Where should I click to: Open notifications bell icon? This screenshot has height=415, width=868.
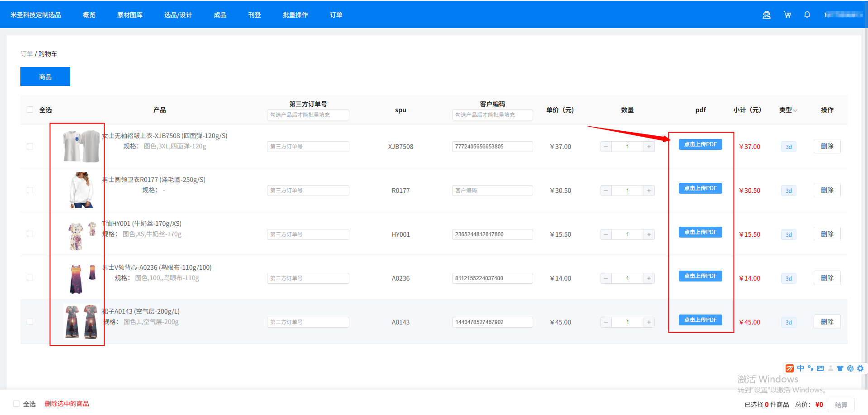click(807, 15)
